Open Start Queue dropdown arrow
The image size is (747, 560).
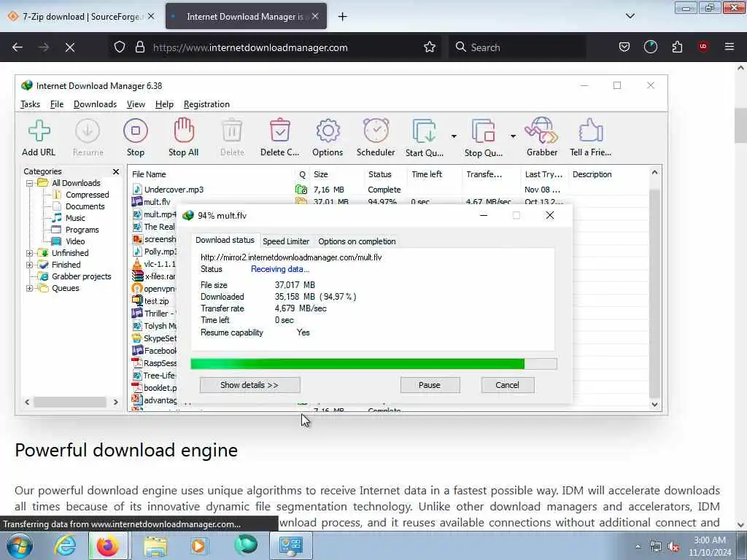pos(454,136)
